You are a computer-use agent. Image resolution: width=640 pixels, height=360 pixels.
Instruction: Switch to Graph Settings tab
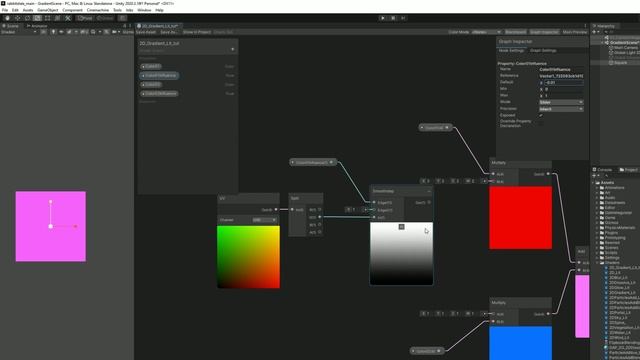pos(543,51)
